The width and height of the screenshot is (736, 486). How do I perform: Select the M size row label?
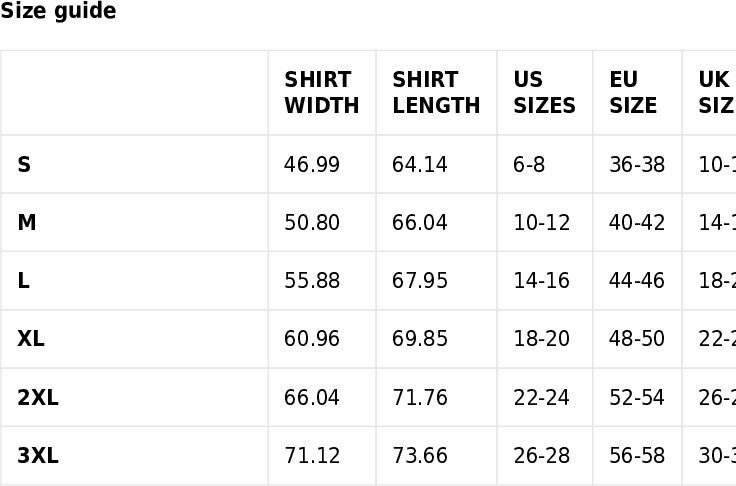27,223
